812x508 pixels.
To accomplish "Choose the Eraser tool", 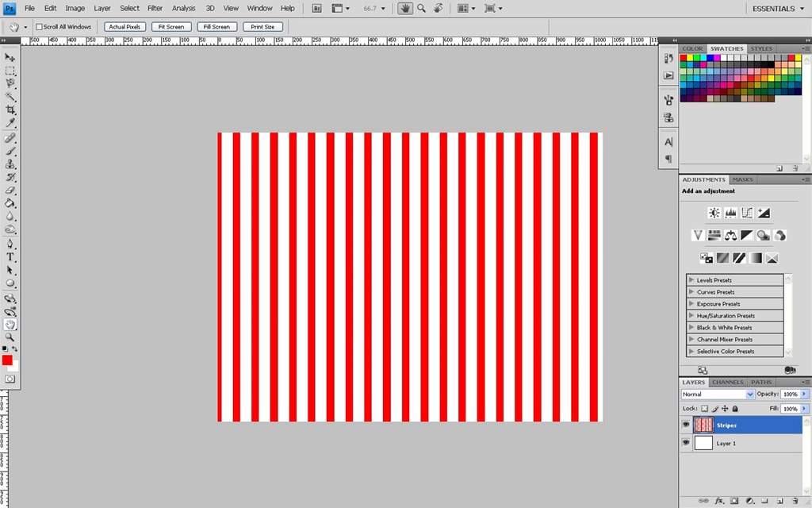I will (x=10, y=190).
